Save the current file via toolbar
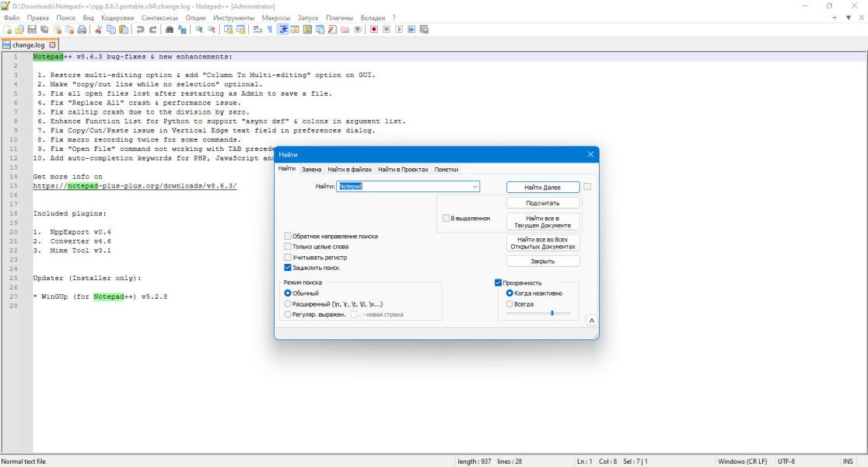 point(32,30)
